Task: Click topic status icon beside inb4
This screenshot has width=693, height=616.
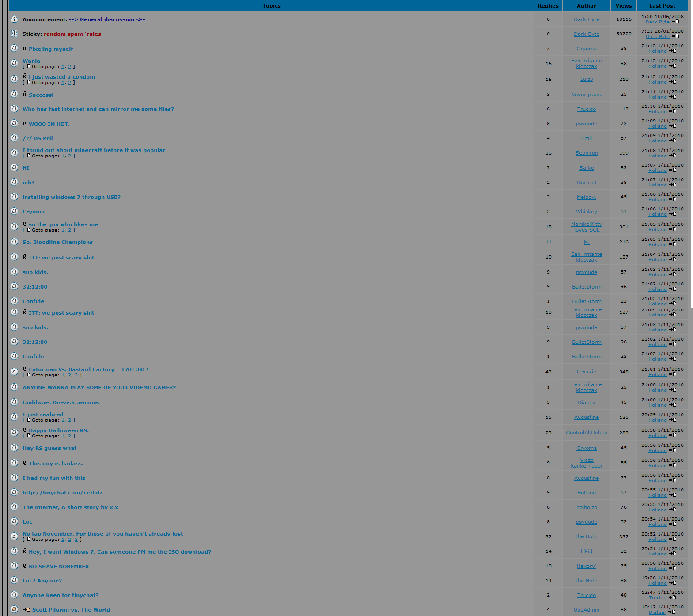Action: 14,182
